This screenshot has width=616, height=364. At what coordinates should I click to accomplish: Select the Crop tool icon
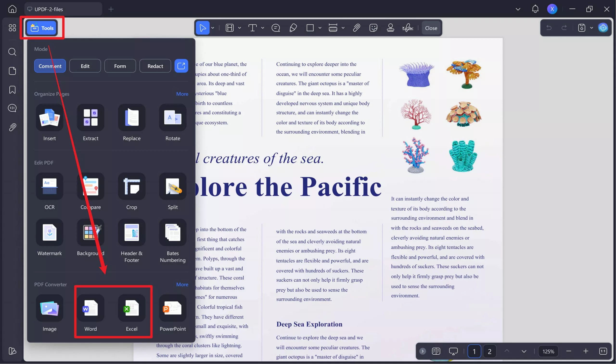click(x=131, y=186)
